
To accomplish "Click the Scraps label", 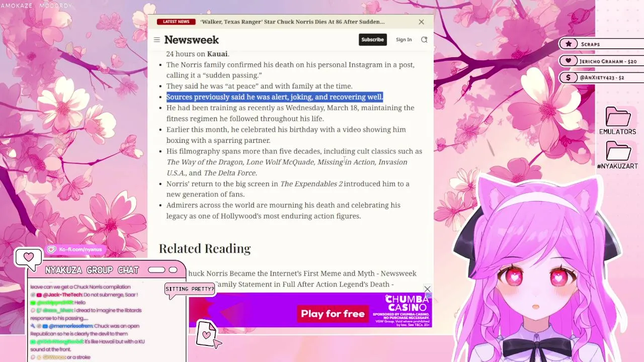I will [x=590, y=44].
